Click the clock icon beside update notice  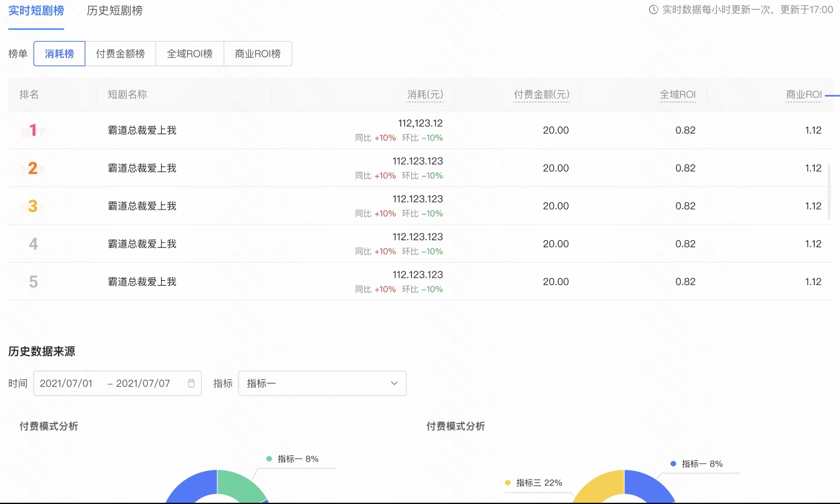(653, 9)
